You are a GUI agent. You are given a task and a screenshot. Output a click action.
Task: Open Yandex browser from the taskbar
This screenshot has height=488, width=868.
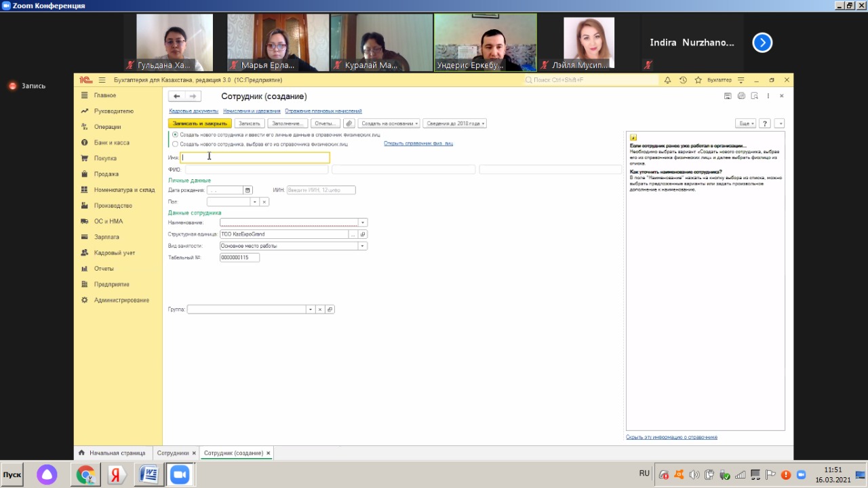tap(117, 474)
